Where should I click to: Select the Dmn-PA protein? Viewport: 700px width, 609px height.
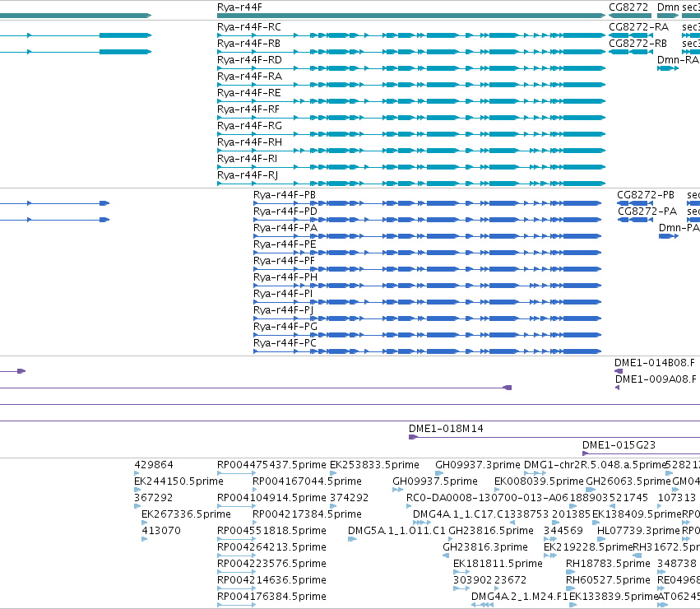[x=679, y=228]
